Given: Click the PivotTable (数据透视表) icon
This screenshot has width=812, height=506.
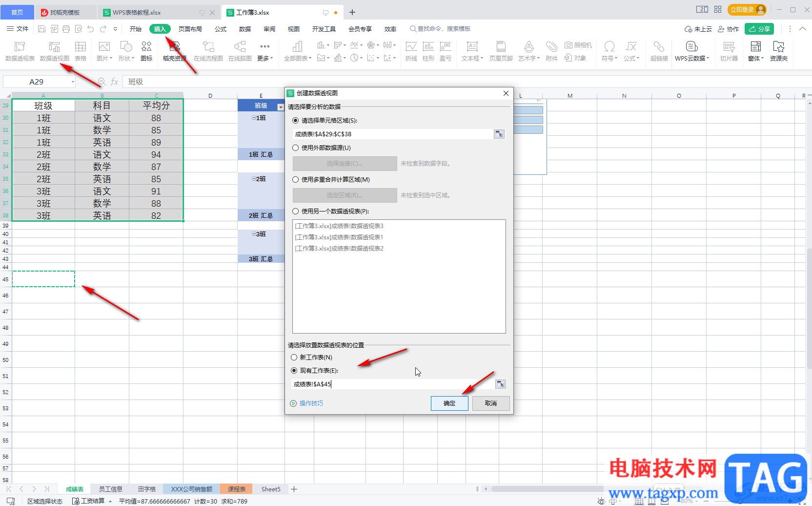Looking at the screenshot, I should (20, 51).
